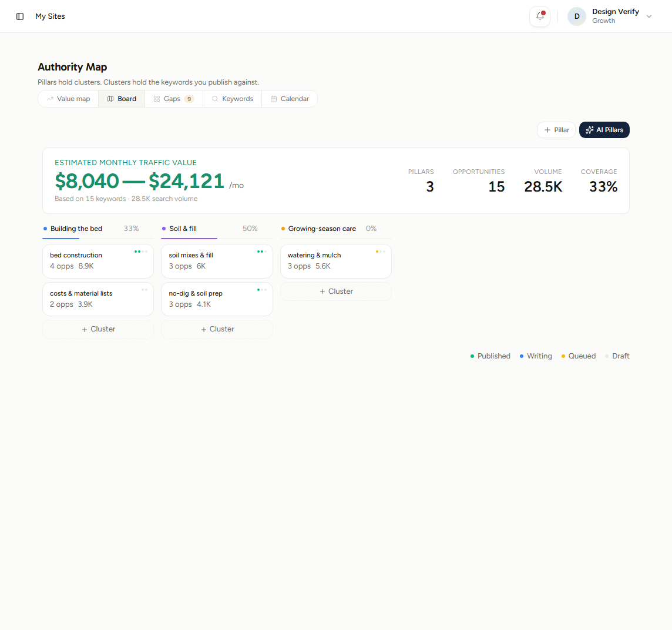
Task: Click the Writing legend item
Action: pos(536,356)
